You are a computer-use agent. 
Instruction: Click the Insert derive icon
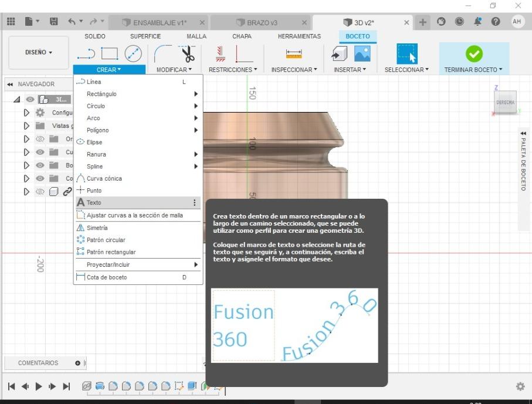[x=339, y=53]
